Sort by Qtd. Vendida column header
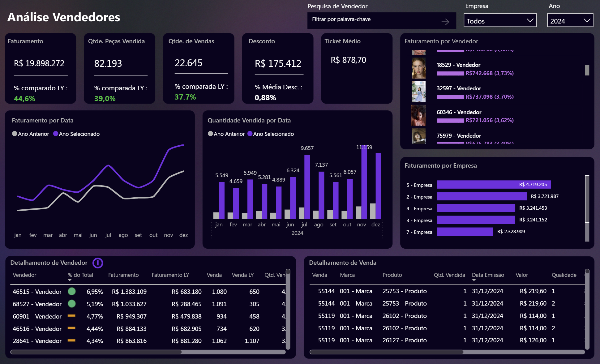Viewport: 600px width, 364px height. pyautogui.click(x=449, y=275)
